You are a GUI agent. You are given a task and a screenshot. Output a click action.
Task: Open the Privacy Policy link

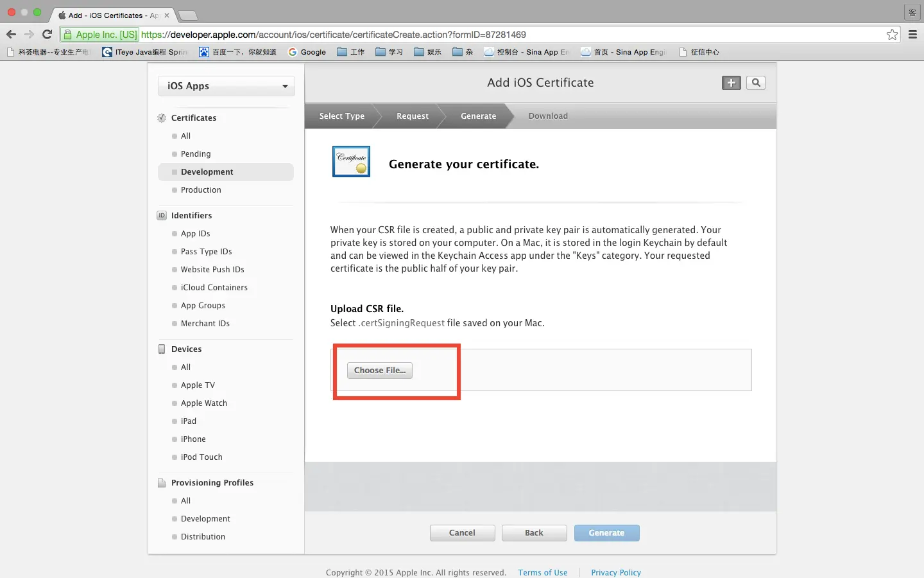point(616,573)
